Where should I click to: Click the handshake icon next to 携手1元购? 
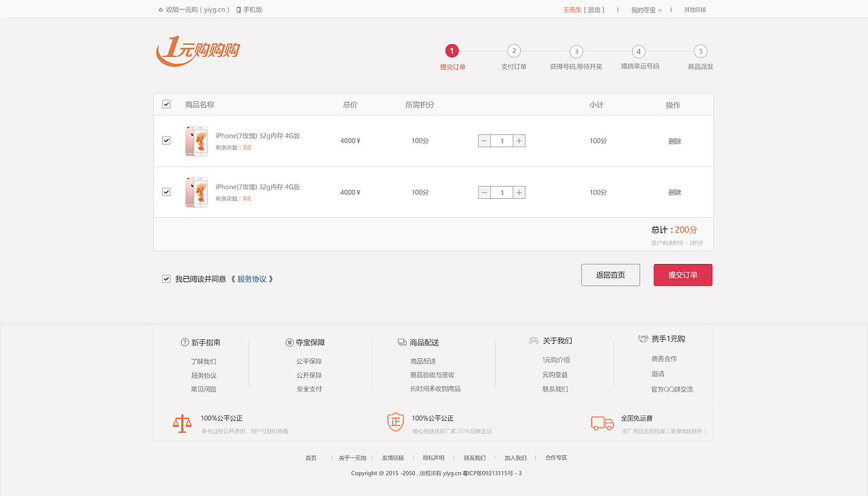[643, 338]
